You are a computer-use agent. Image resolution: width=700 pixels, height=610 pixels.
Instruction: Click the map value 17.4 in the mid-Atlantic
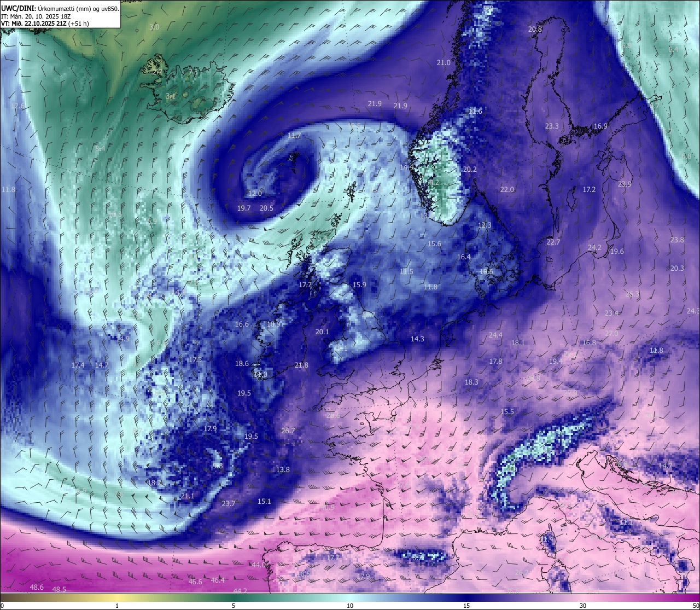coord(78,365)
